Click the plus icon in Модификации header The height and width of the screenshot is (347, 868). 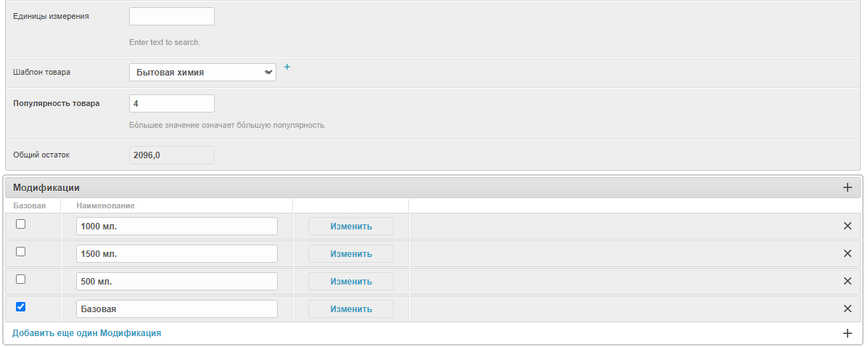pos(847,187)
